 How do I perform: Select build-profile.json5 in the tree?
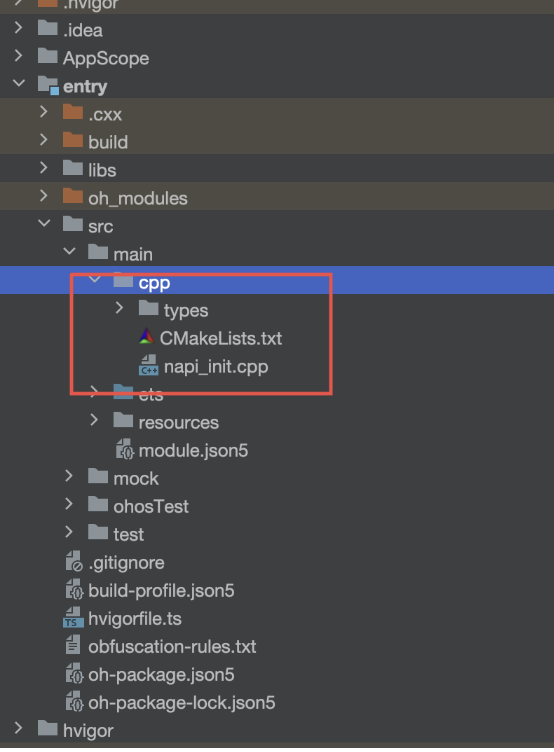click(x=277, y=590)
